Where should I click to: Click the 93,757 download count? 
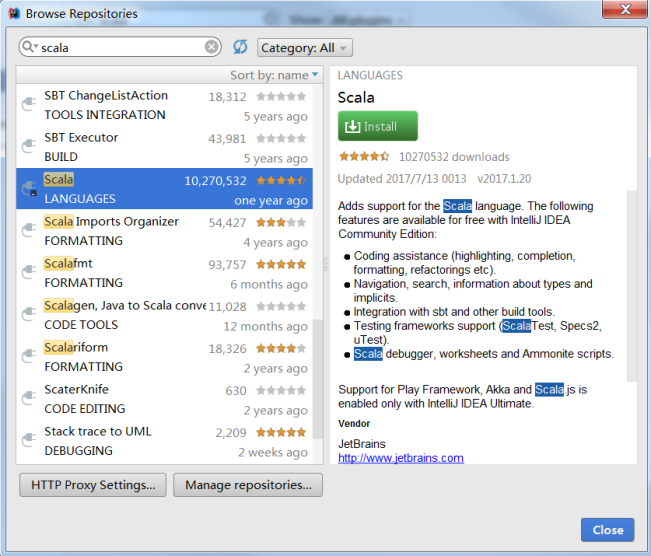228,265
